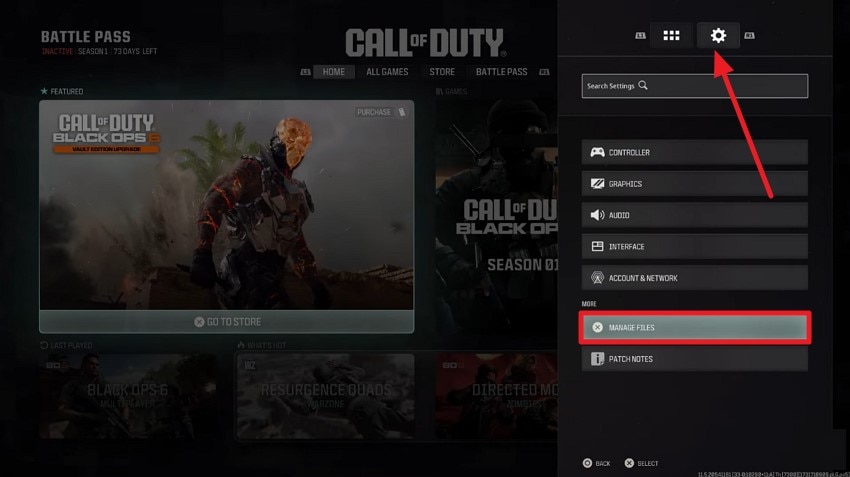
Task: Open Patch Notes
Action: (x=694, y=359)
